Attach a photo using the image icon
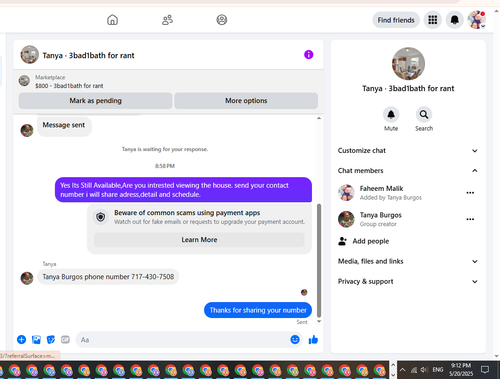Image resolution: width=500 pixels, height=379 pixels. [x=36, y=340]
